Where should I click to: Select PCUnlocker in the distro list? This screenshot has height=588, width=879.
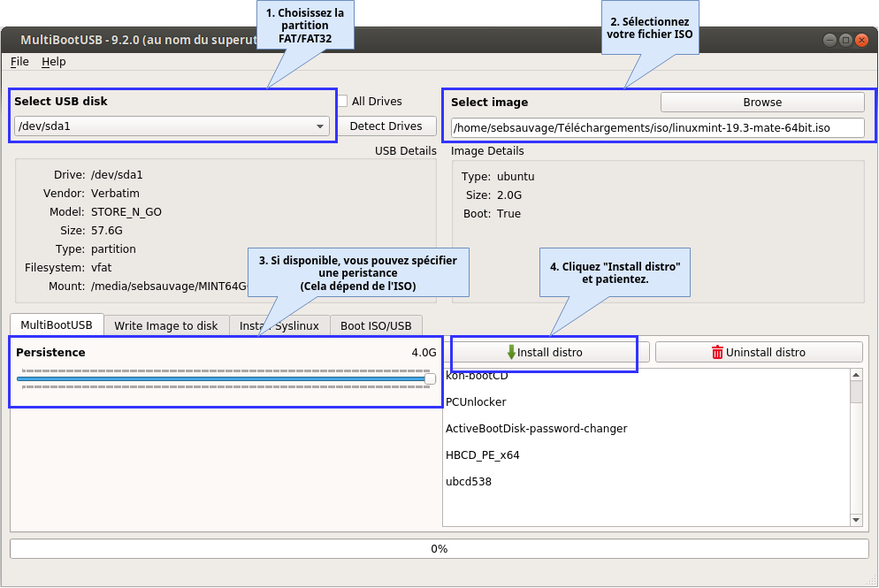pos(476,402)
